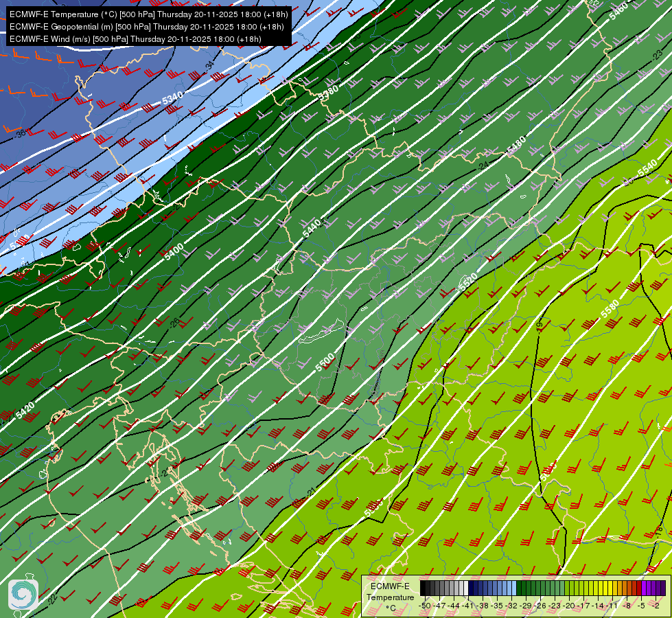Click the ECMWF-E Temperature 500 hPa title line

pos(149,14)
